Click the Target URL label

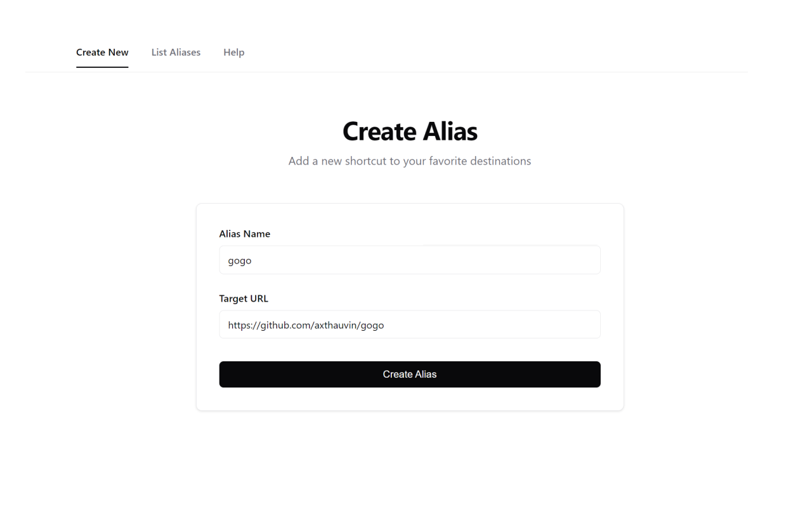click(244, 298)
